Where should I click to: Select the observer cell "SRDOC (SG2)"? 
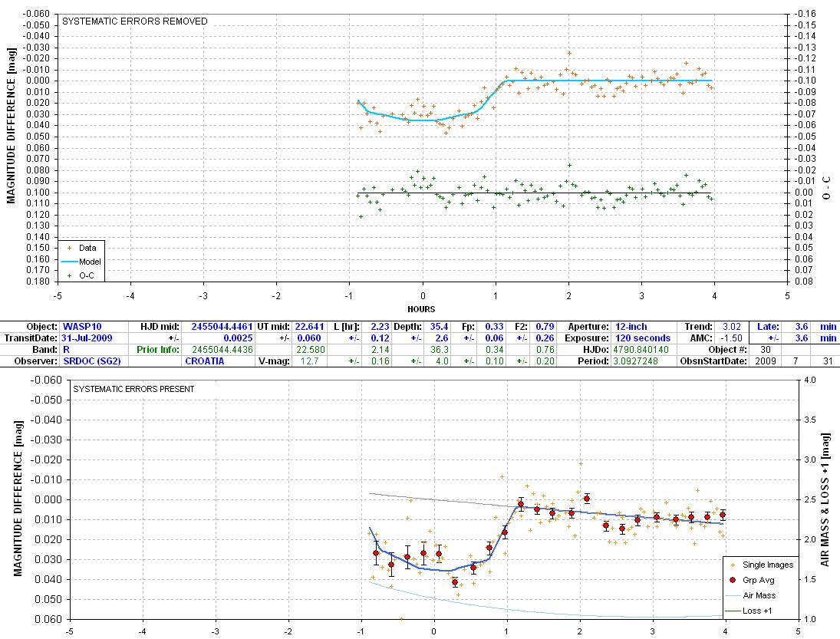(x=91, y=361)
